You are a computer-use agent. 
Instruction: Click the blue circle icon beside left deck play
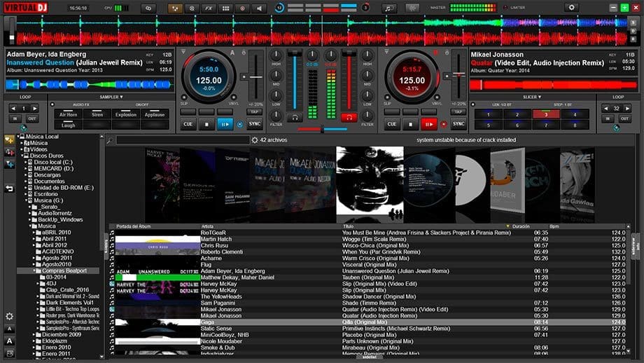240,124
